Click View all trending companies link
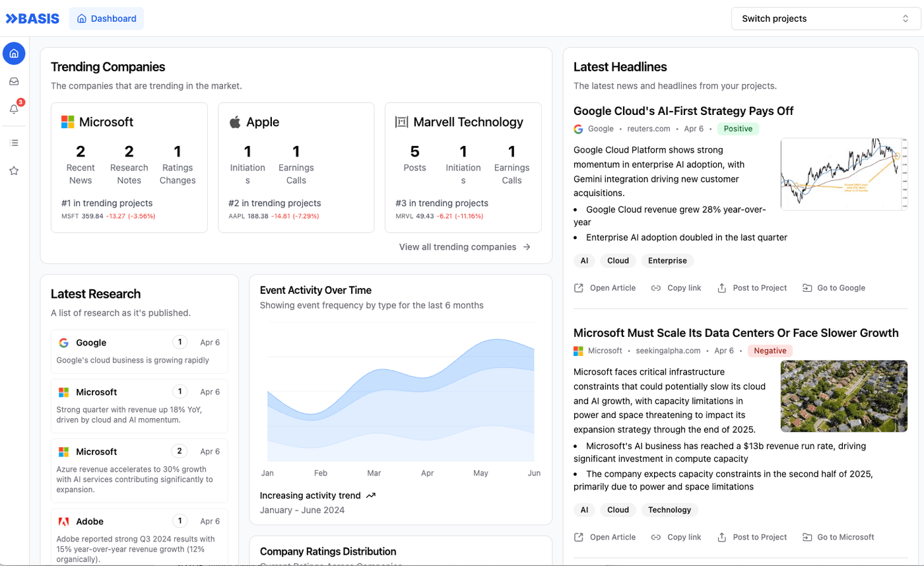The width and height of the screenshot is (924, 566). (x=465, y=247)
